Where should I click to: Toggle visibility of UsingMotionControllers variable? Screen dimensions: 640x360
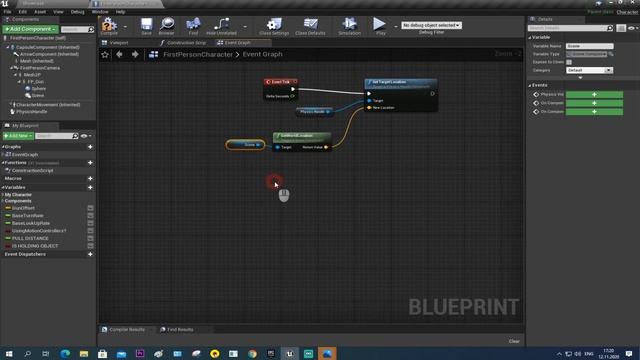click(x=90, y=231)
